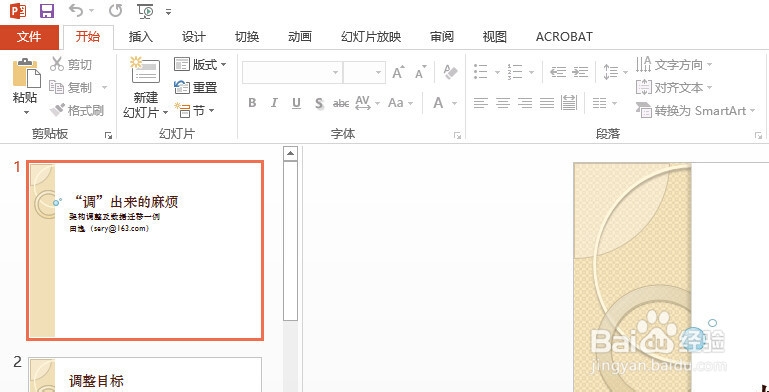Viewport: 769px width, 392px height.
Task: Decrease font size icon
Action: [421, 73]
